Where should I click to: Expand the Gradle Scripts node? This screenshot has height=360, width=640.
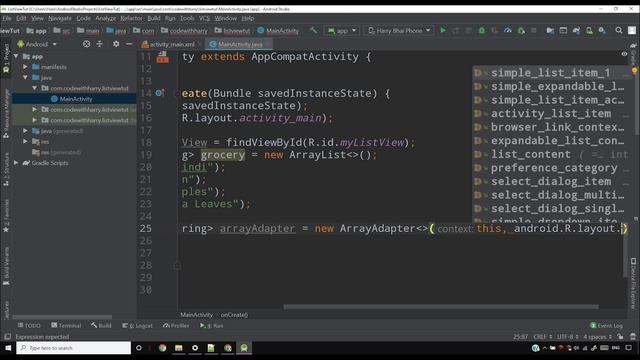point(16,162)
